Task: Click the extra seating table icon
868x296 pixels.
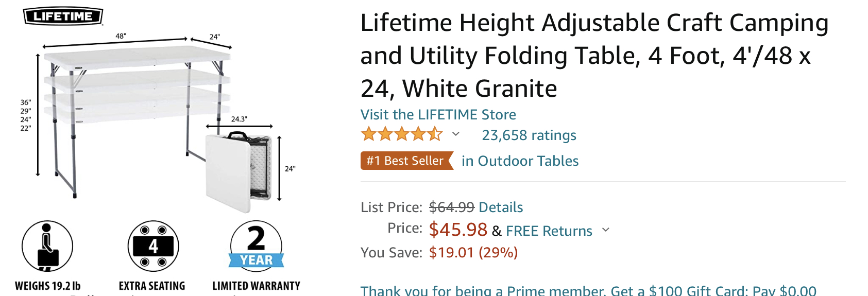Action: (x=153, y=246)
